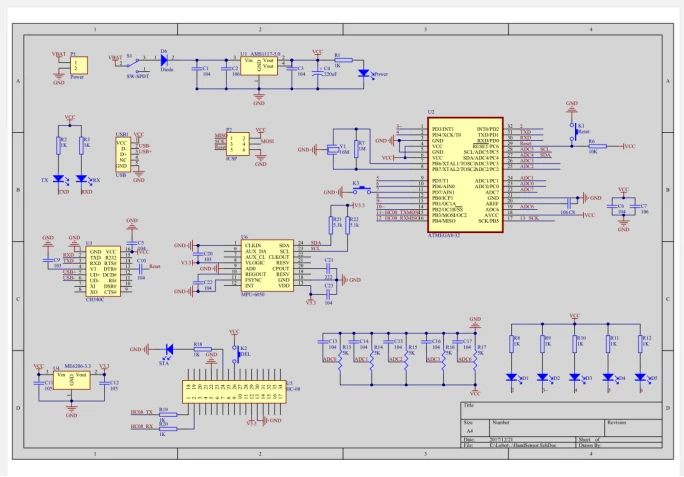Click the HC08_TX net label
Screen dimensions: 684x477
[142, 412]
